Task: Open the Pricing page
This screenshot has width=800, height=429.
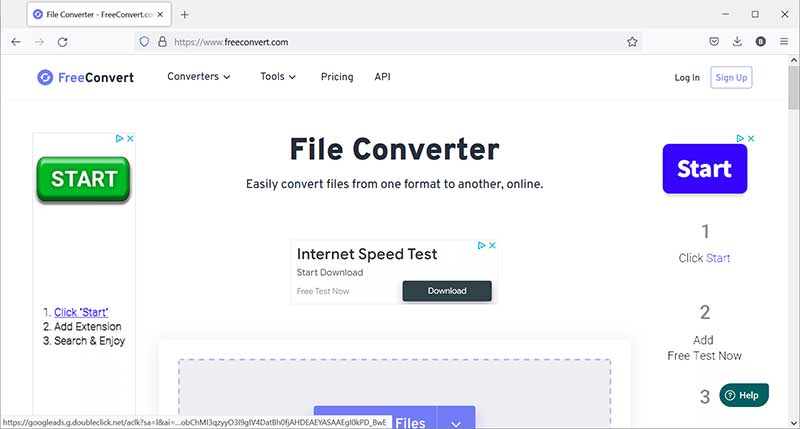Action: click(x=337, y=77)
